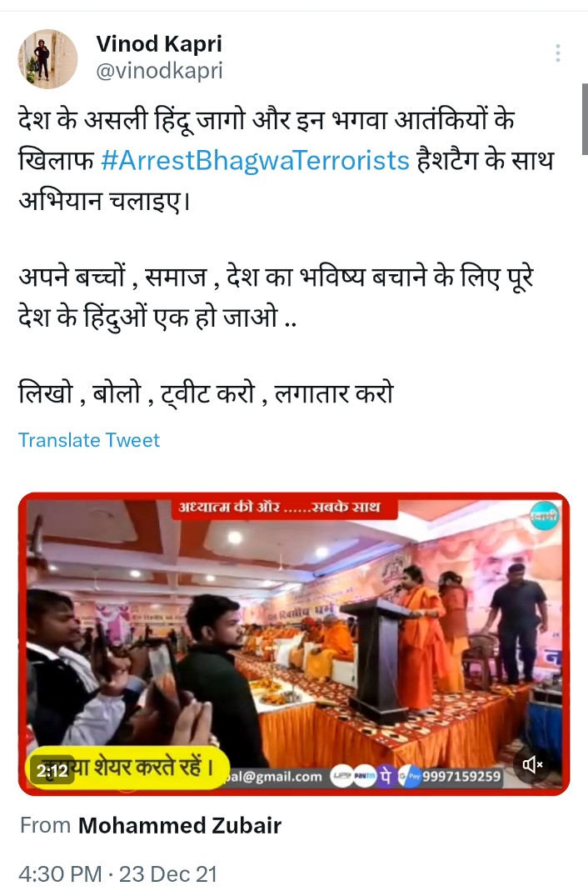
Task: Unmute the video using the speaker icon
Action: point(533,764)
